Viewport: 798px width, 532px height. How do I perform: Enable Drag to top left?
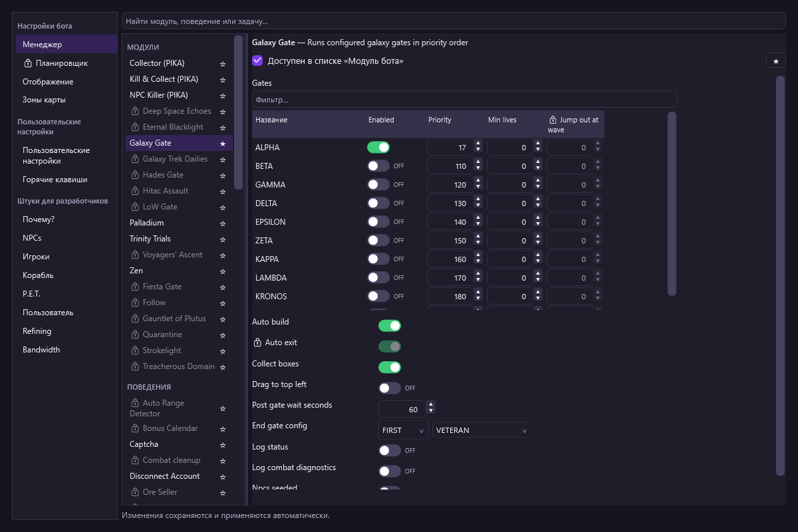(x=390, y=388)
